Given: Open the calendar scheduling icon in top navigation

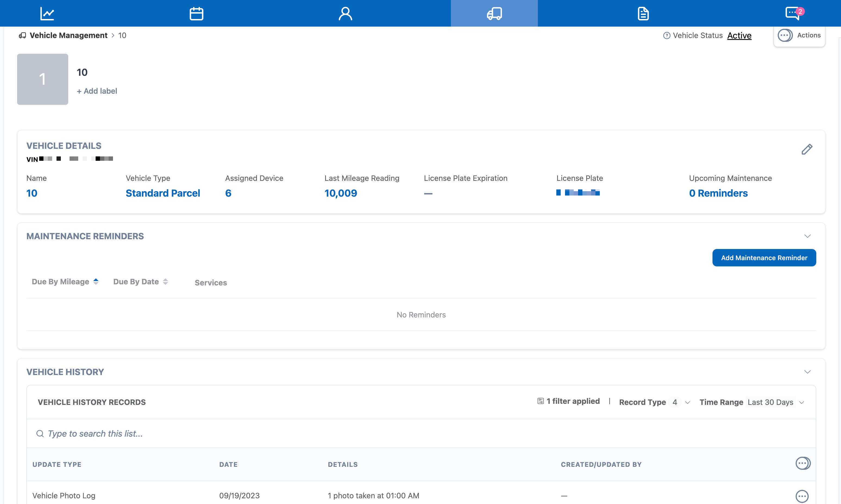Looking at the screenshot, I should click(196, 14).
